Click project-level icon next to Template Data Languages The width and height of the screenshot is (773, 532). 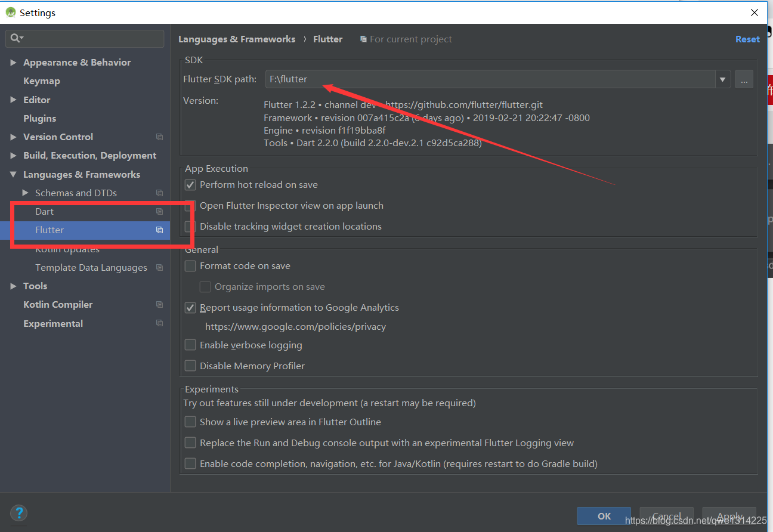tap(159, 268)
